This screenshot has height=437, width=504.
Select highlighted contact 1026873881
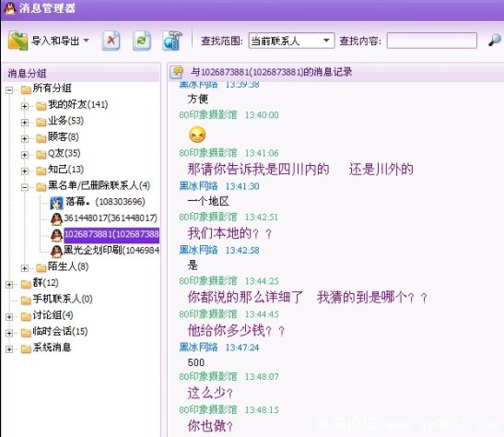click(111, 234)
